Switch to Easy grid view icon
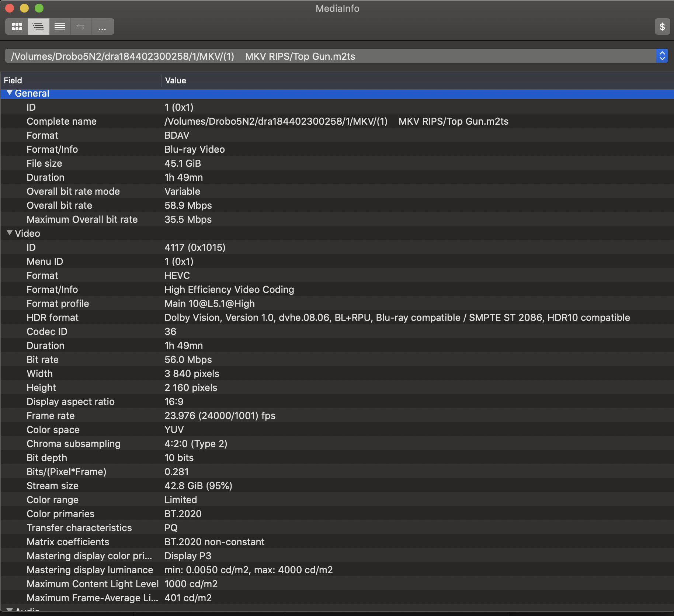674x616 pixels. 17,27
